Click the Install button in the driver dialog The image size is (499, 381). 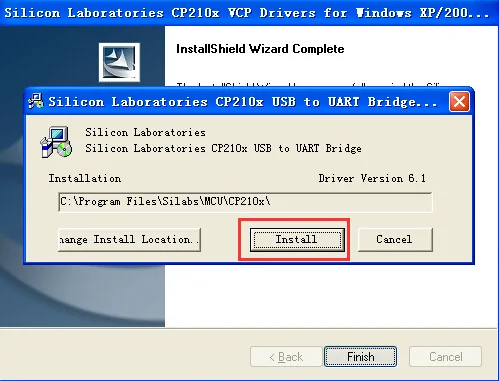point(297,239)
